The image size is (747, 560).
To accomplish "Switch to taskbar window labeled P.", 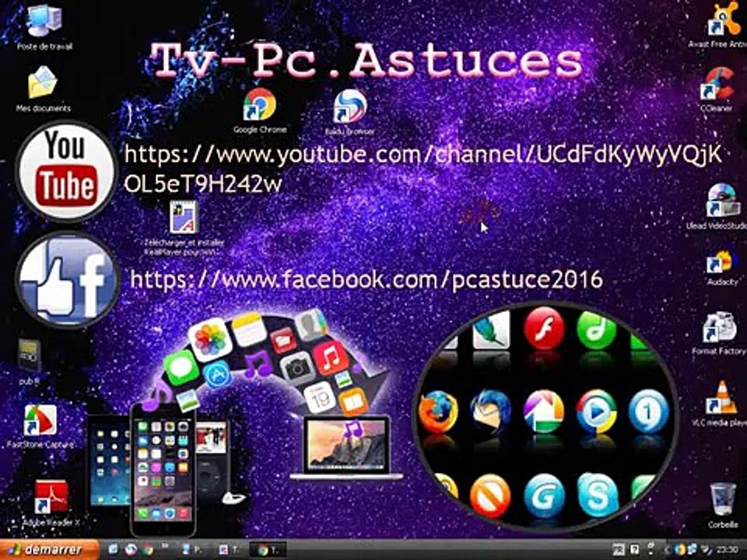I will (192, 550).
